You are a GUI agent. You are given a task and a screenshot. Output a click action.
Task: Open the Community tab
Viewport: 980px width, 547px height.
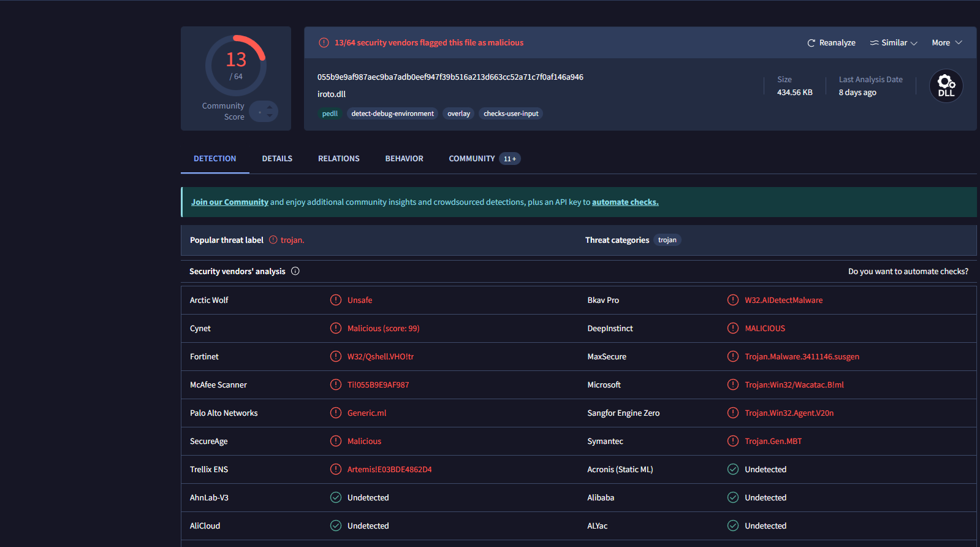click(x=471, y=159)
